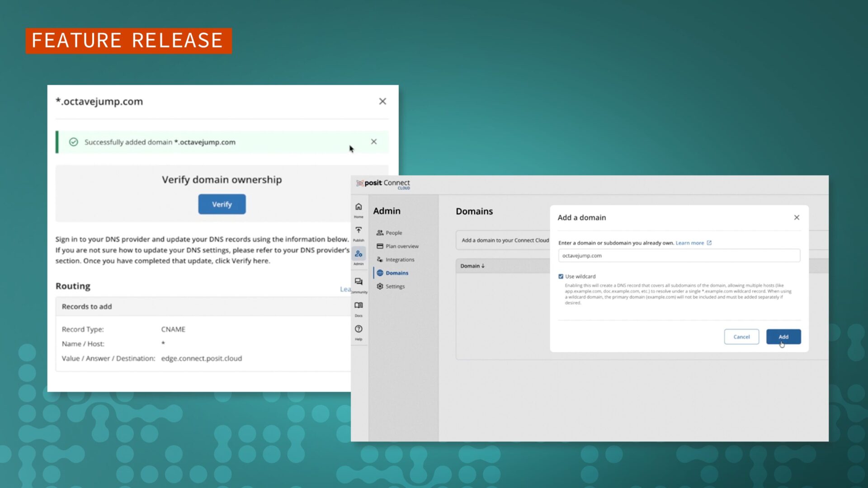
Task: Open Settings in Admin menu
Action: 395,286
